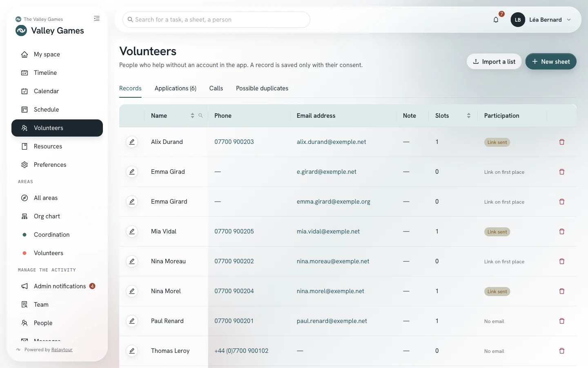Edit Thomas Leroy's record
This screenshot has width=588, height=368.
[132, 351]
